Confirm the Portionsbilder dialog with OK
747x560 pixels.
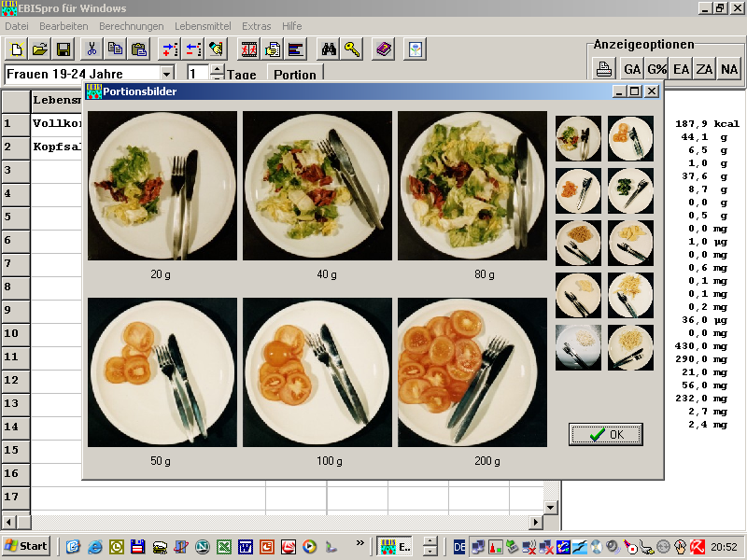click(606, 434)
